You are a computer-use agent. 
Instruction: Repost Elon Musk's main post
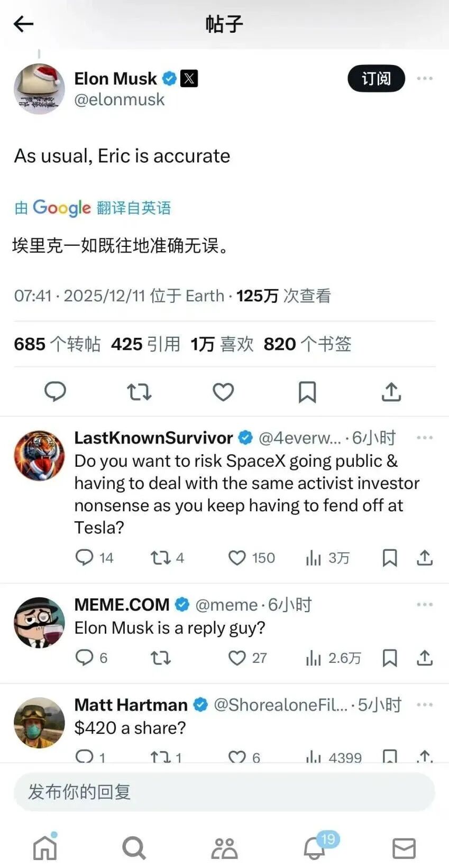pyautogui.click(x=139, y=392)
